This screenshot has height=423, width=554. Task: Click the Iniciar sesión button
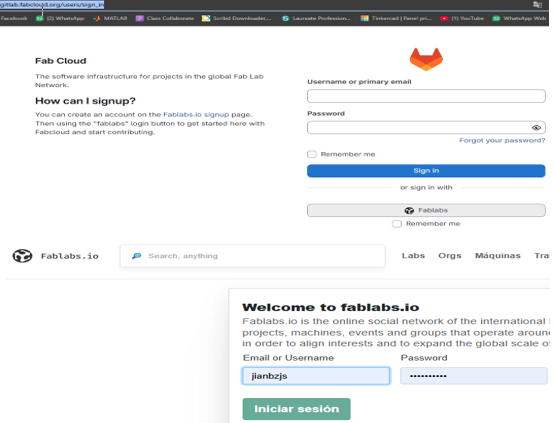pos(296,409)
